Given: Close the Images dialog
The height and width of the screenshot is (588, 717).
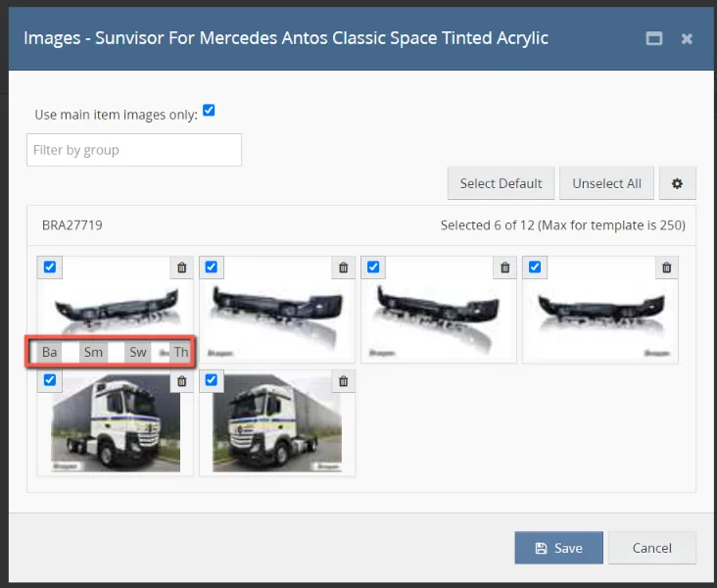Looking at the screenshot, I should (687, 39).
